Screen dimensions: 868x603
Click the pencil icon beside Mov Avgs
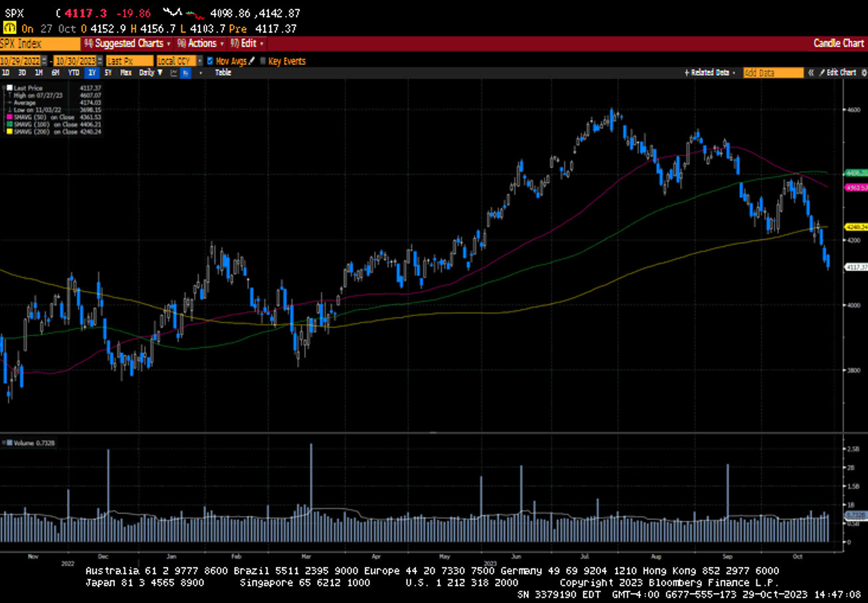[x=252, y=61]
